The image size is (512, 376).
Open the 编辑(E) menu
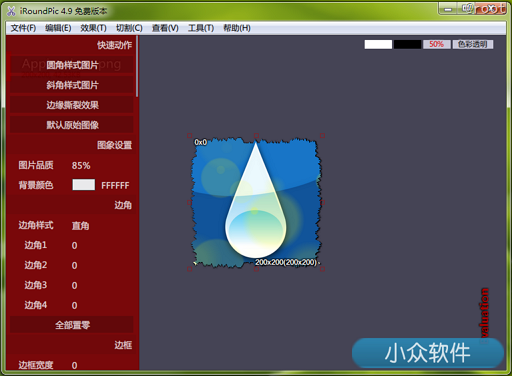58,28
